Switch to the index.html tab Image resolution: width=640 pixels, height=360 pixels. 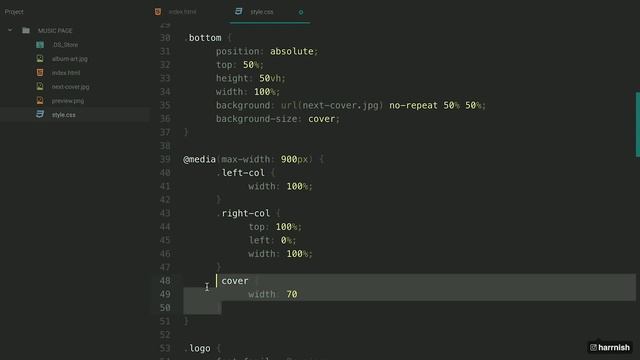182,12
